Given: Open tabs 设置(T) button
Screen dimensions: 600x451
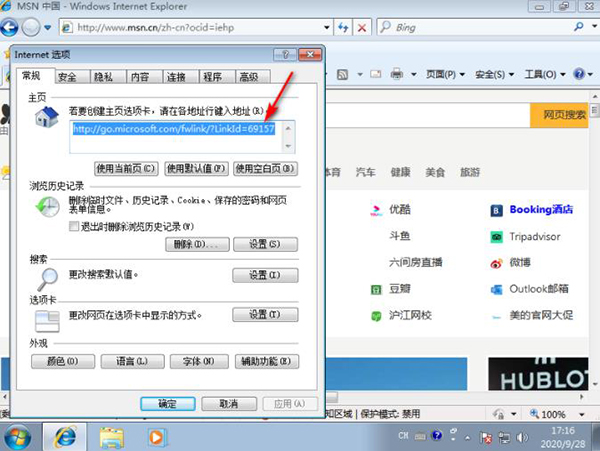Looking at the screenshot, I should pyautogui.click(x=265, y=314).
